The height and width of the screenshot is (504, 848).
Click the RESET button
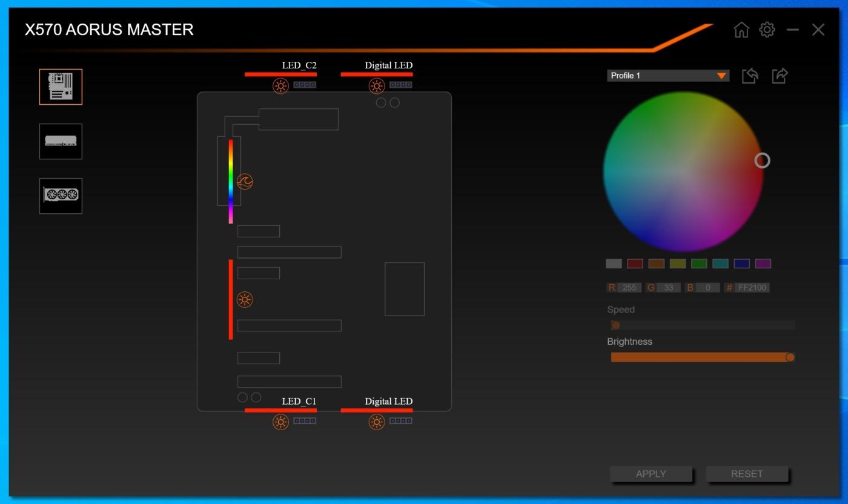747,474
